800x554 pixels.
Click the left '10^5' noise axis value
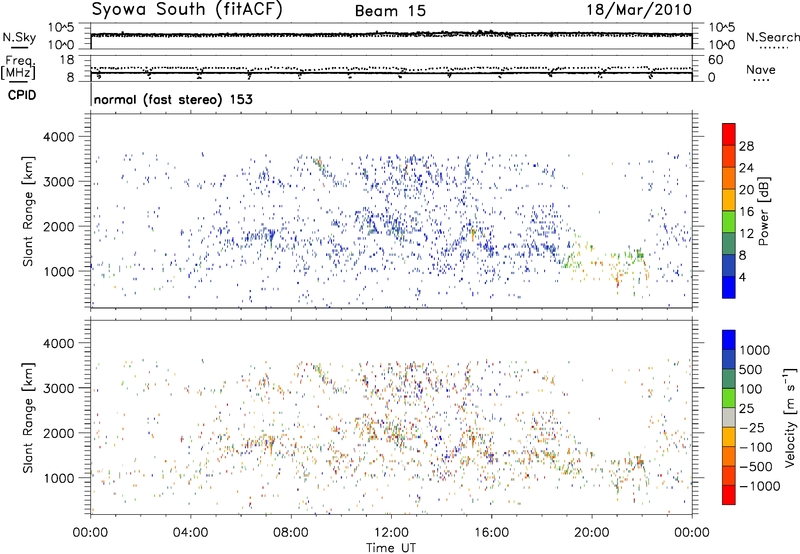(61, 27)
